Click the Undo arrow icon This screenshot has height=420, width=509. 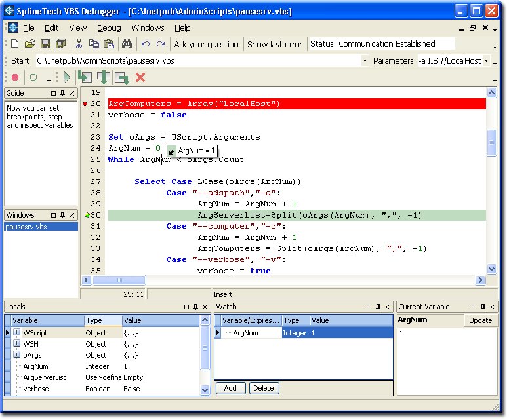point(145,44)
